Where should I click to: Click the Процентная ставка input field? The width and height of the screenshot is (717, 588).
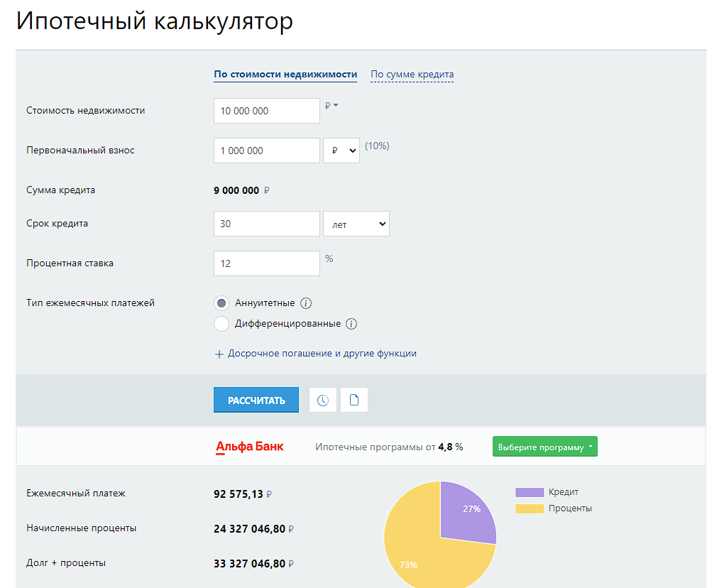[267, 263]
